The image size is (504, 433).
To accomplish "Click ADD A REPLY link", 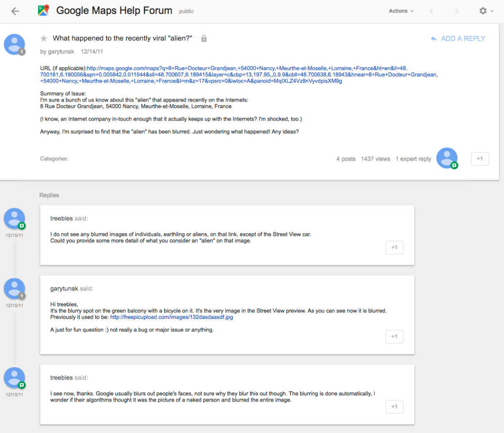I will click(x=463, y=38).
